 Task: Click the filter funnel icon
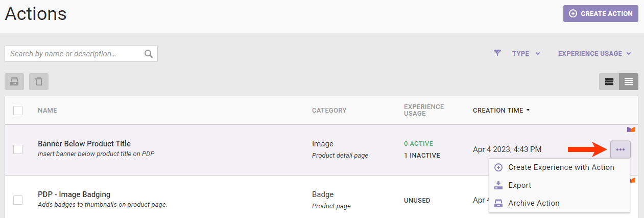[x=497, y=53]
